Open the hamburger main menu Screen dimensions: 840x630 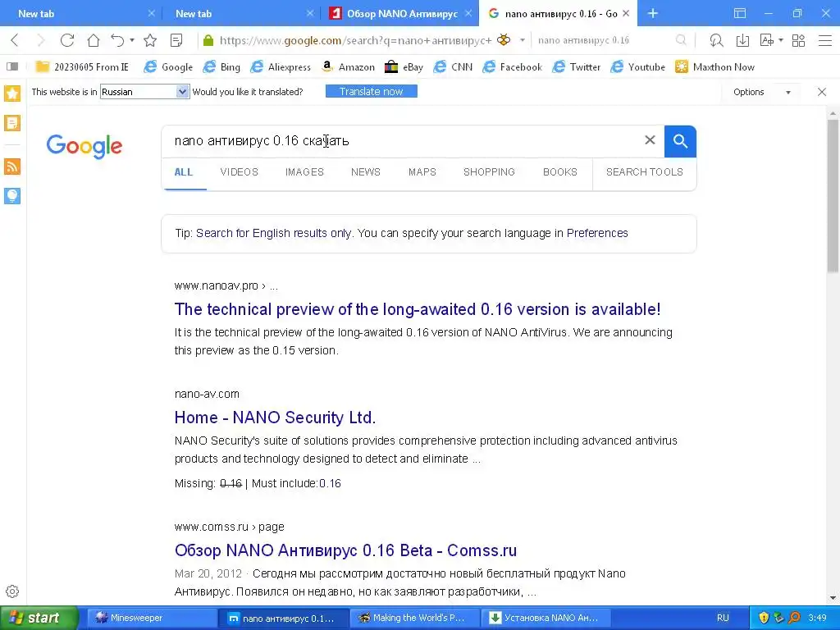tap(825, 40)
